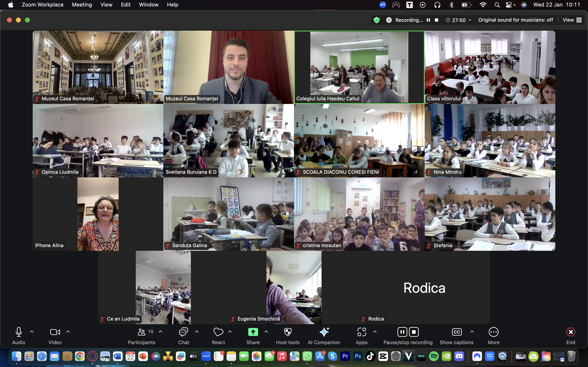Expand the chevron next to Participants
588x367 pixels.
coord(161,332)
